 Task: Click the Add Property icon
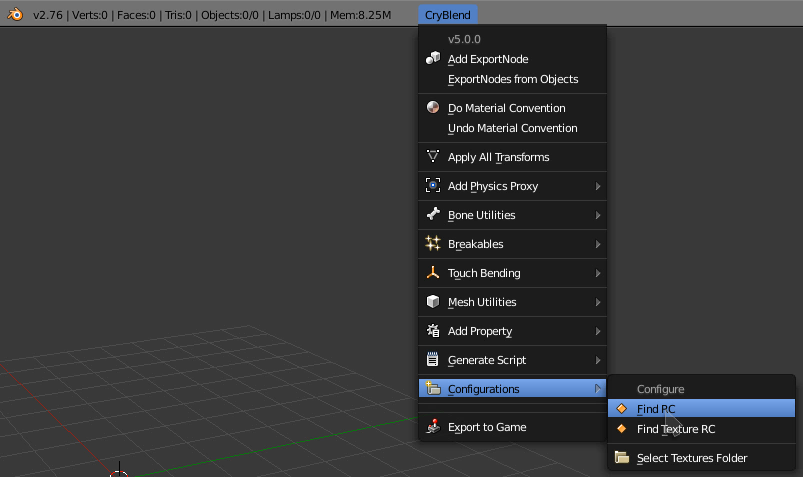(433, 330)
